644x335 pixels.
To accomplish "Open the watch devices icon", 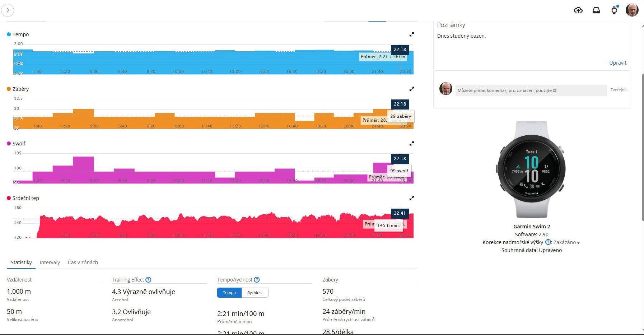I will [x=614, y=10].
